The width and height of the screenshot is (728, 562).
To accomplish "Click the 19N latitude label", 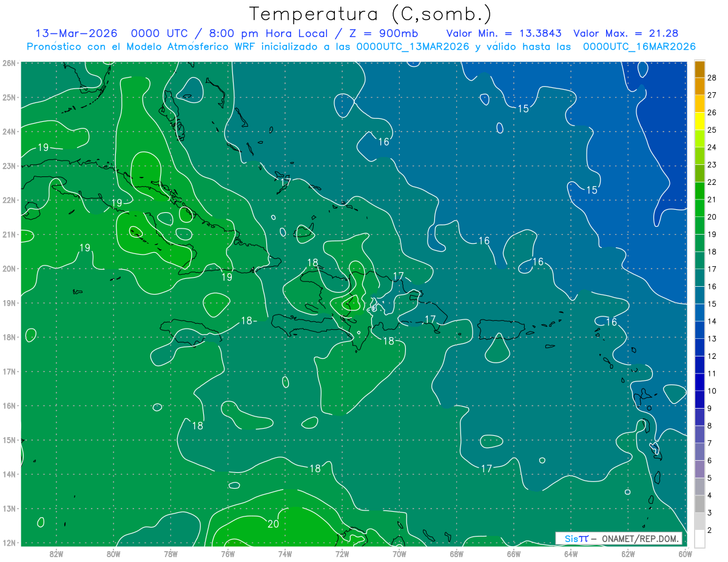I will 8,303.
